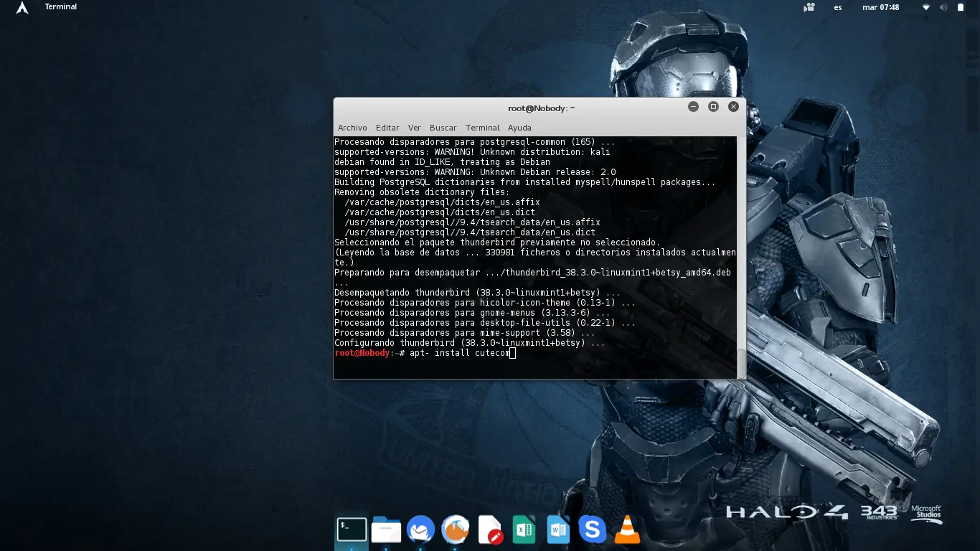Click 'WARNING: Unknown Debian release: 2.0' line
The height and width of the screenshot is (551, 980).
pos(475,172)
